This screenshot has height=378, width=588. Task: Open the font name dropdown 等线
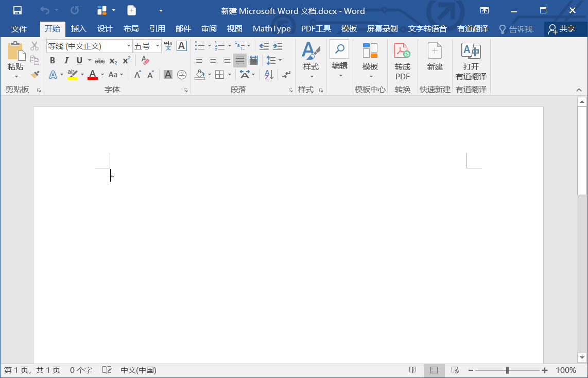tap(129, 46)
